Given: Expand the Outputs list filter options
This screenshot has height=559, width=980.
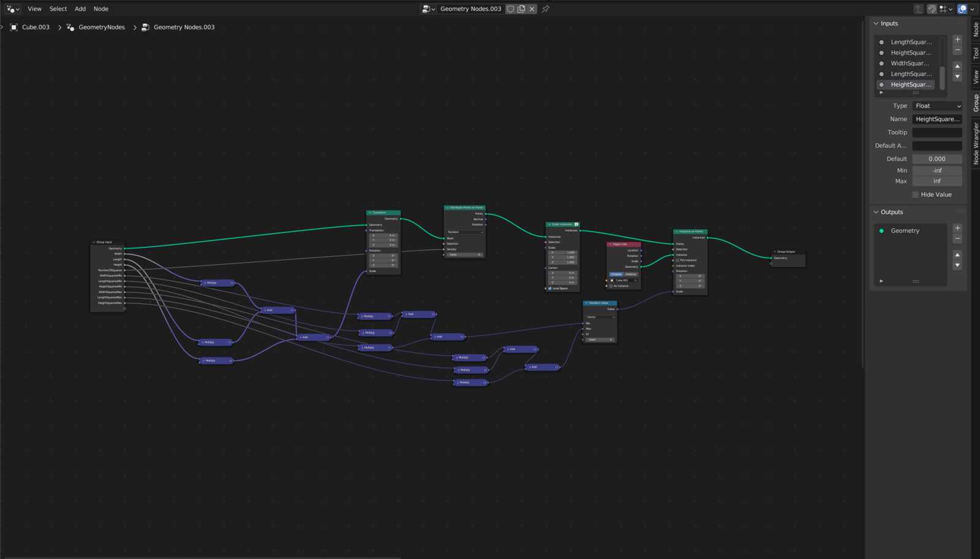Looking at the screenshot, I should tap(881, 281).
